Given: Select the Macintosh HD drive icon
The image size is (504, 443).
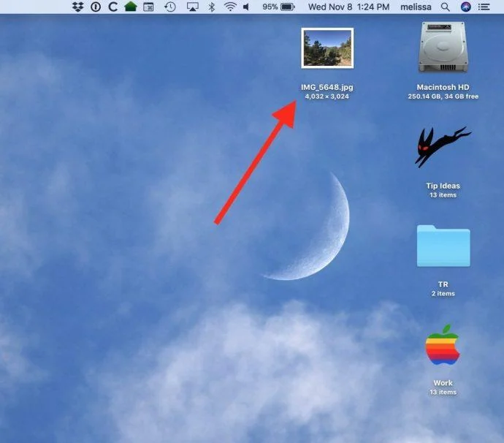Looking at the screenshot, I should click(x=443, y=48).
